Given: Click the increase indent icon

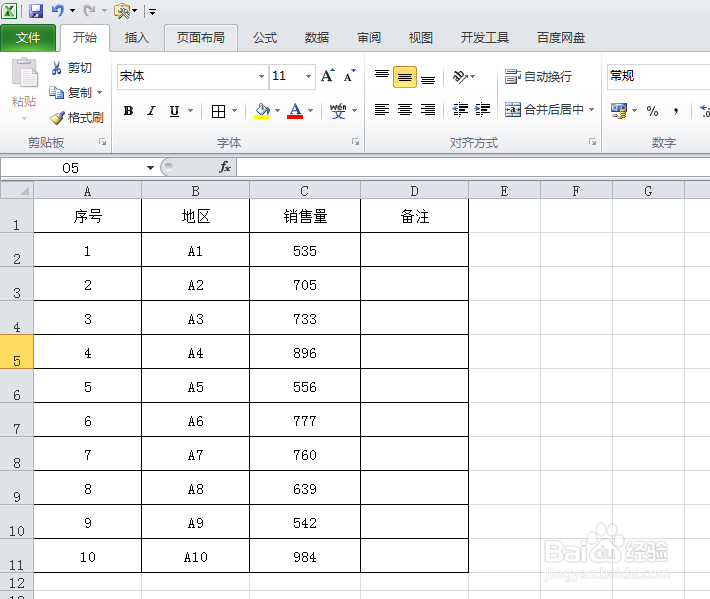Looking at the screenshot, I should tap(482, 110).
